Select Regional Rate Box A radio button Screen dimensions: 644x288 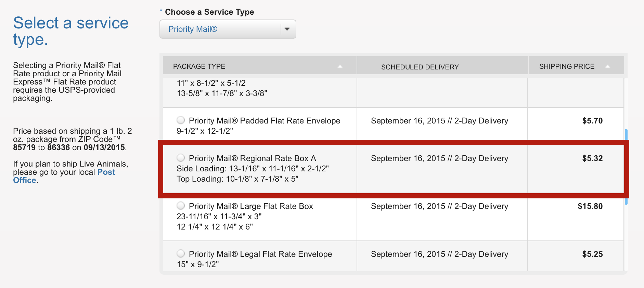coord(181,158)
